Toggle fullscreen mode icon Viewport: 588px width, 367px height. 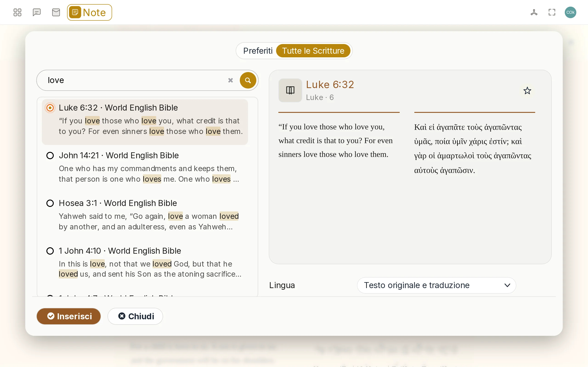552,12
